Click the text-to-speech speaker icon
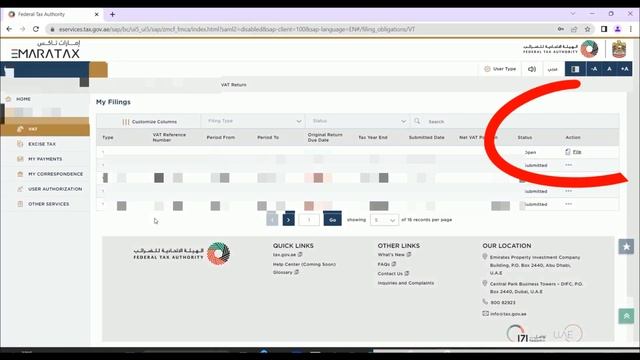Viewport: 640px width, 360px height. tap(531, 69)
